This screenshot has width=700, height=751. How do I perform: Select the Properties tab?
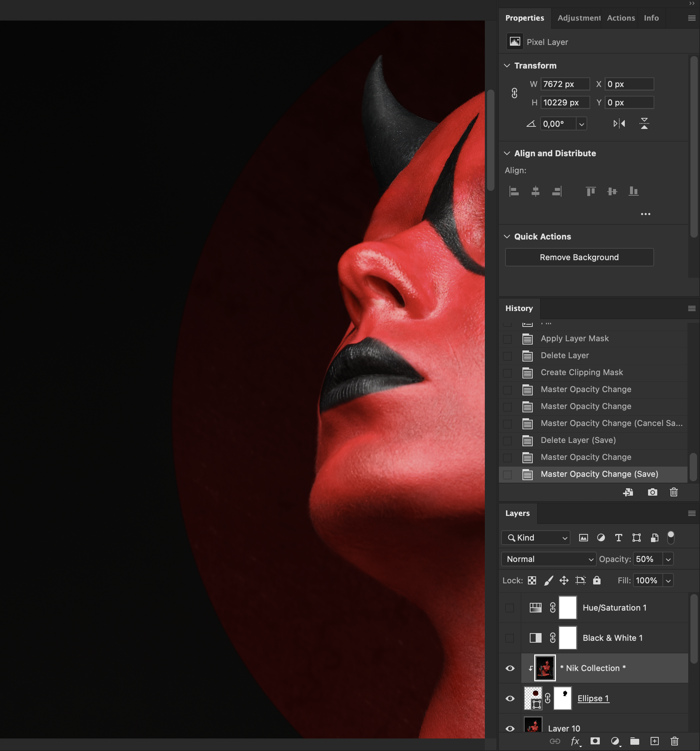[525, 18]
